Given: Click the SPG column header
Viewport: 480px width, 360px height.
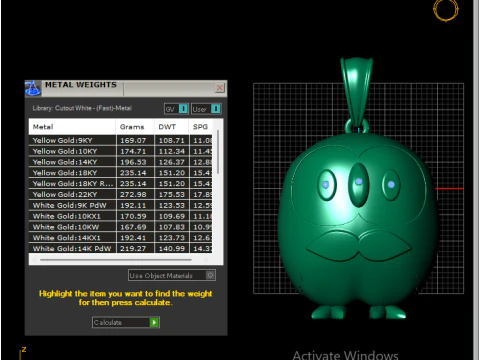Looking at the screenshot, I should (201, 127).
